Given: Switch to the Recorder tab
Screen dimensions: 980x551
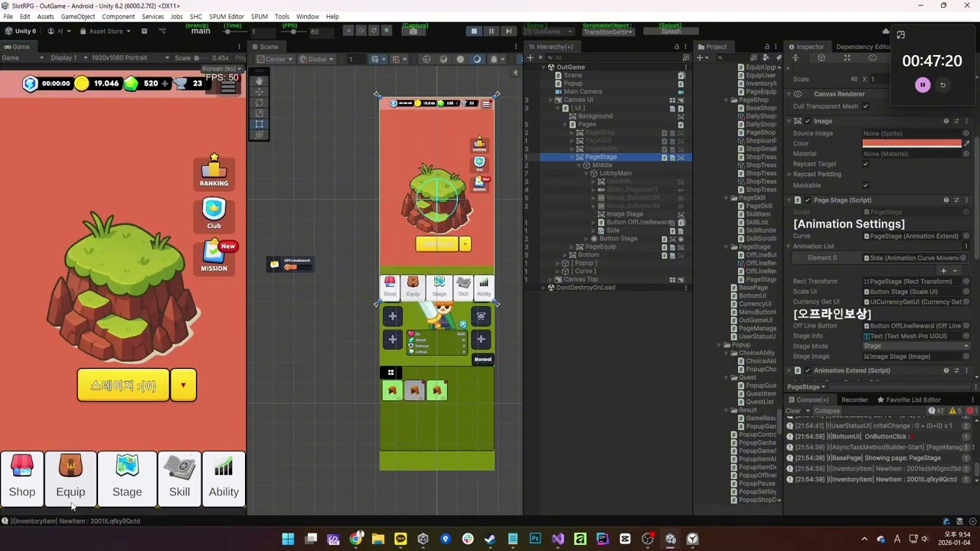Looking at the screenshot, I should [x=854, y=399].
